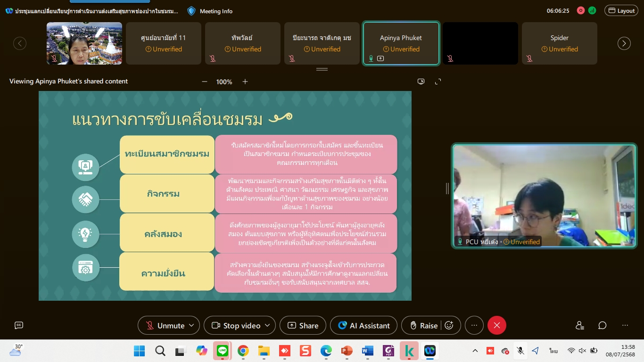
Task: Zoom out shared content with minus
Action: tap(205, 82)
